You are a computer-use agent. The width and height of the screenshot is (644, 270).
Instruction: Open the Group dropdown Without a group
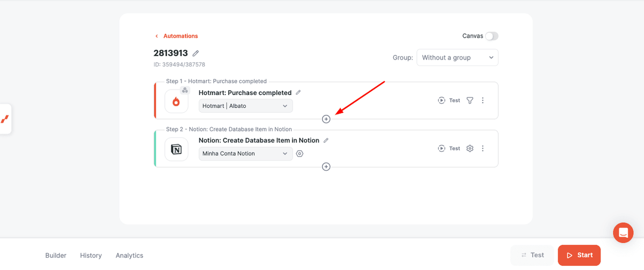tap(457, 57)
